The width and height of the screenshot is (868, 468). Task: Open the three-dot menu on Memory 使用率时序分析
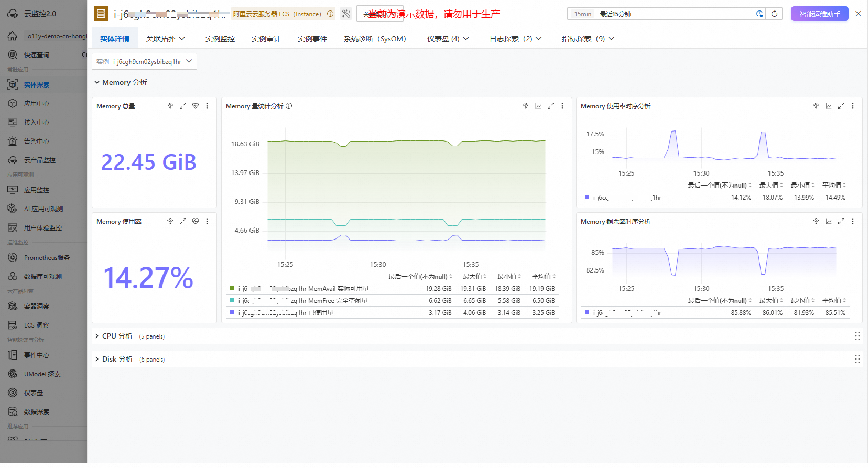point(853,106)
